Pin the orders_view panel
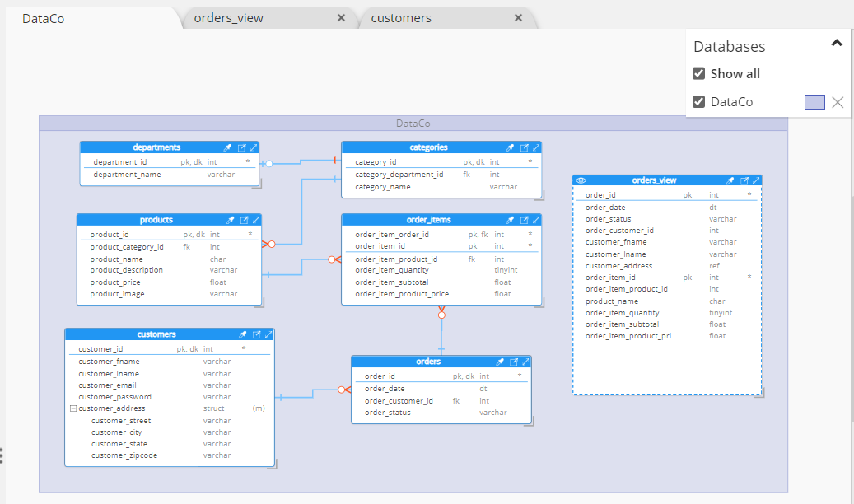Screen dimensions: 854x504 [730, 180]
